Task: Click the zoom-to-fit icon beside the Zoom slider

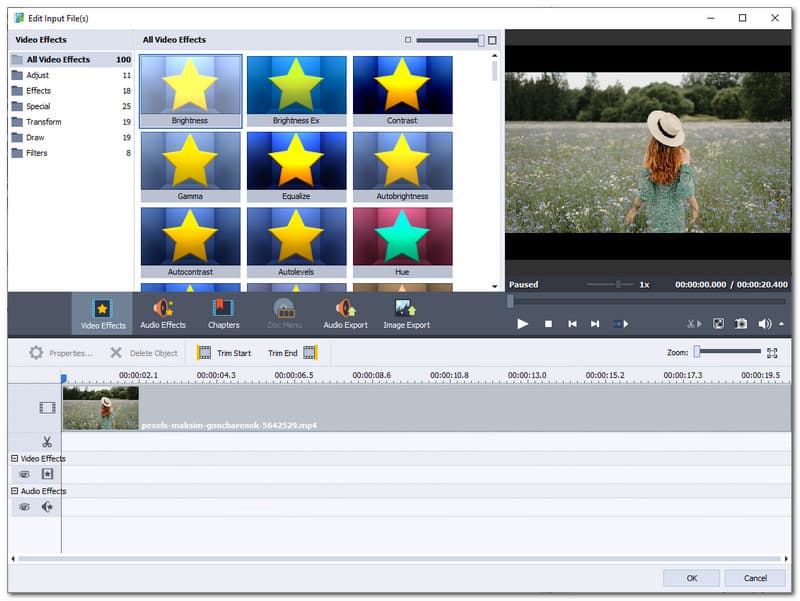Action: 772,352
